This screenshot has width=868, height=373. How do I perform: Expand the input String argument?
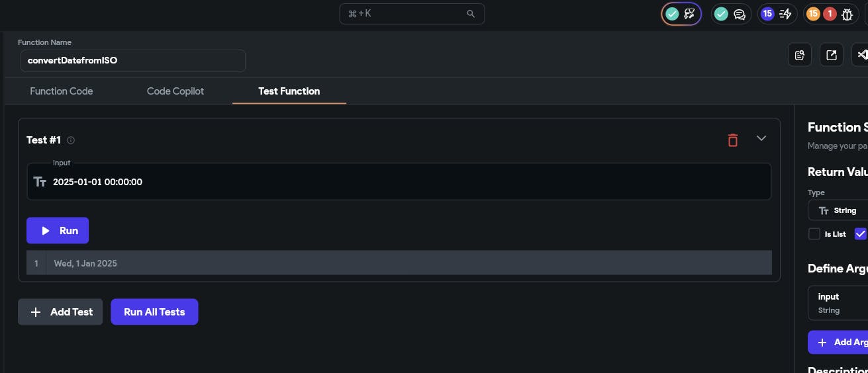pyautogui.click(x=838, y=303)
